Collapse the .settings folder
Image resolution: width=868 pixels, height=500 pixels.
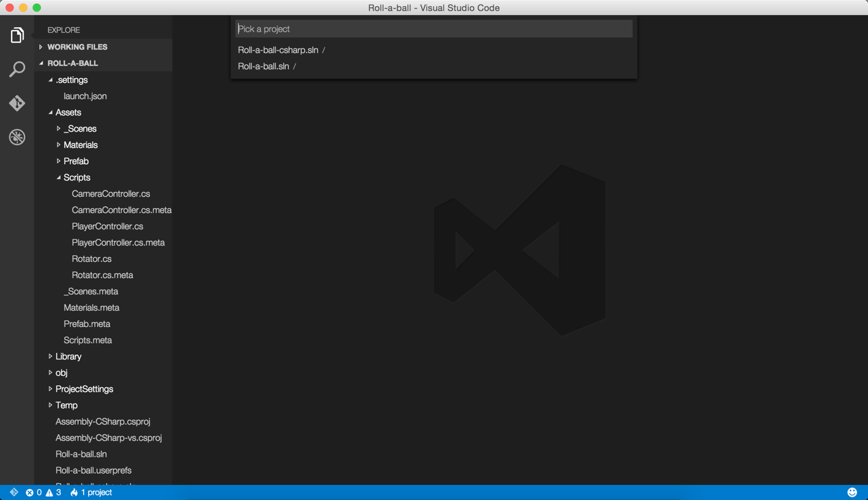103,80
